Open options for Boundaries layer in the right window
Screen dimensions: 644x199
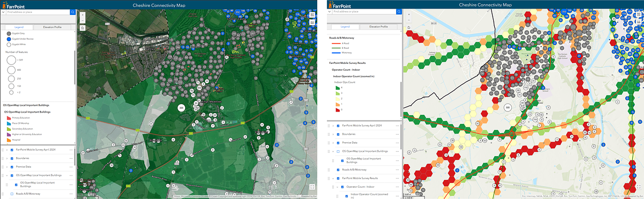coord(398,134)
